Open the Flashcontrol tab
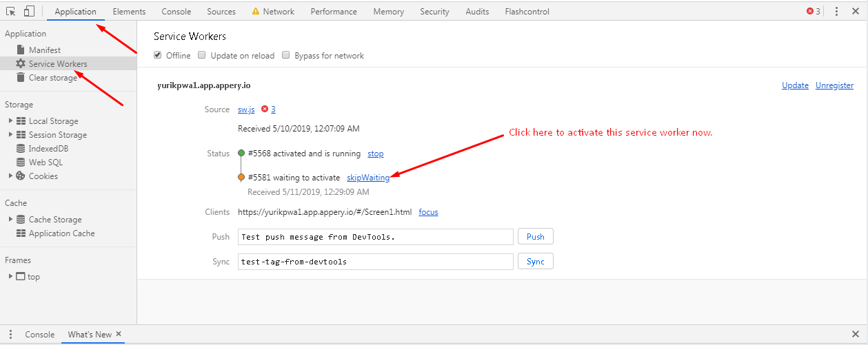Image resolution: width=868 pixels, height=345 pixels. 527,12
